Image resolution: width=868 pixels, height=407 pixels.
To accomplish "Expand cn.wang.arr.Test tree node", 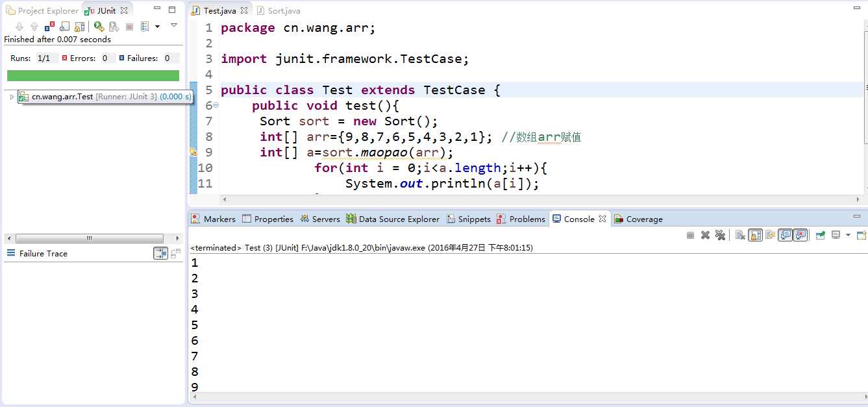I will tap(12, 97).
